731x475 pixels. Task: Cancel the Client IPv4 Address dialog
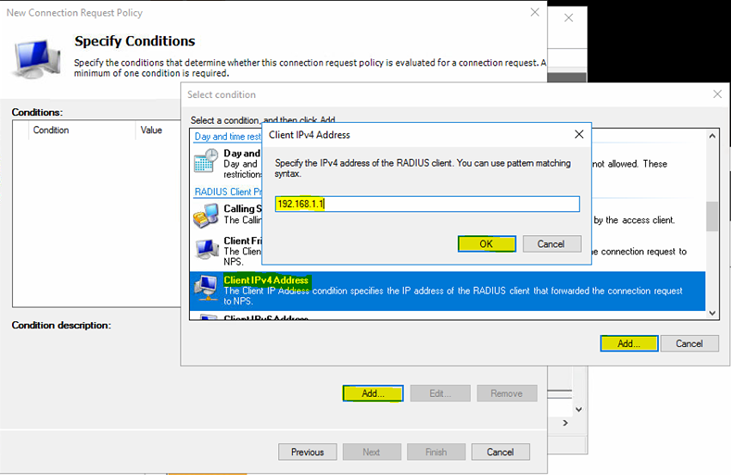click(551, 244)
